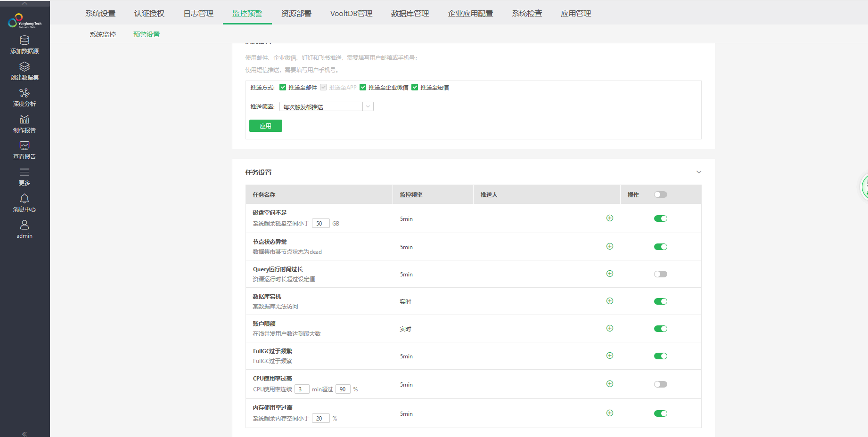Click the 实时 frequency for 数据库宕机

(x=405, y=301)
